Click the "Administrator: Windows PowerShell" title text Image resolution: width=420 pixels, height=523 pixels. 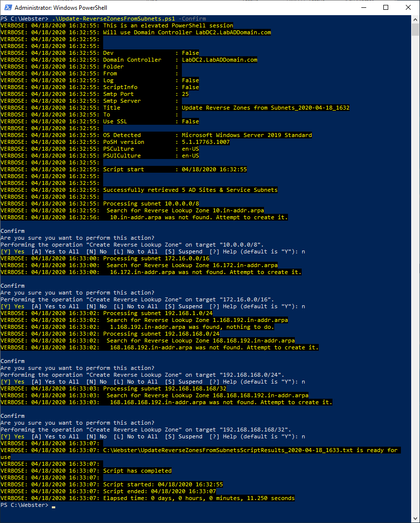click(x=61, y=8)
